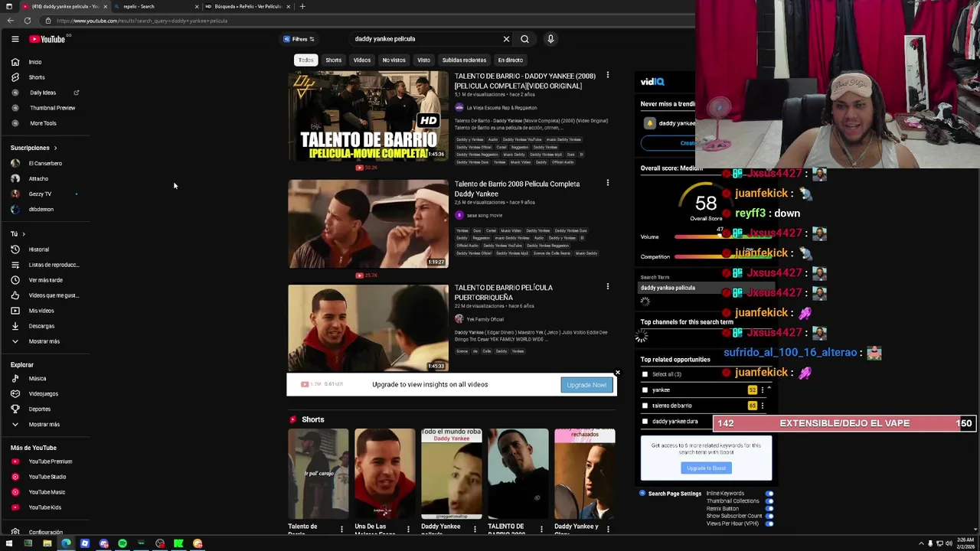Clear the search box text

pyautogui.click(x=506, y=39)
